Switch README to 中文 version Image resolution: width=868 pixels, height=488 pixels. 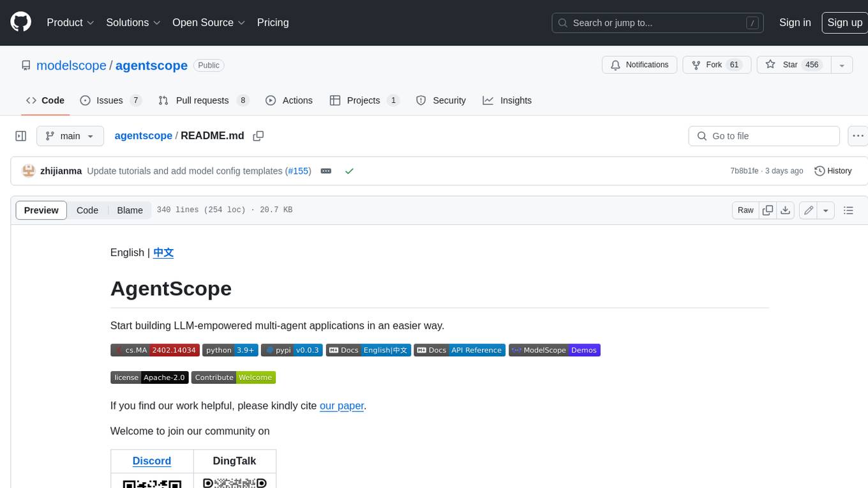163,252
